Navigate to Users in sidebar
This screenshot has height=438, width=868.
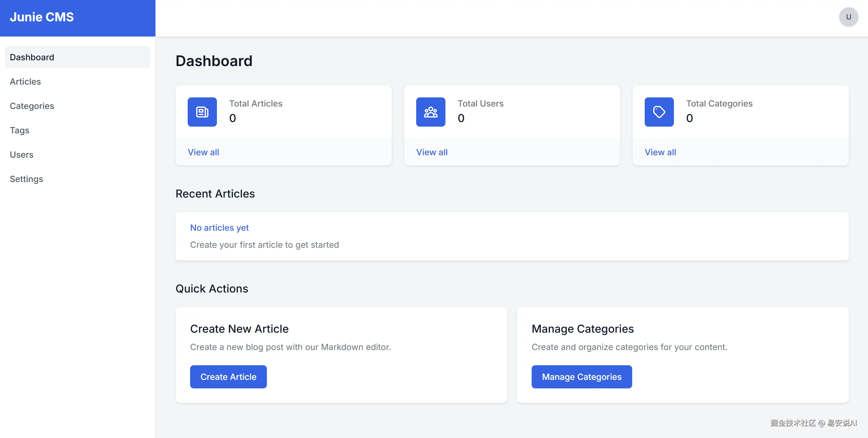tap(22, 155)
